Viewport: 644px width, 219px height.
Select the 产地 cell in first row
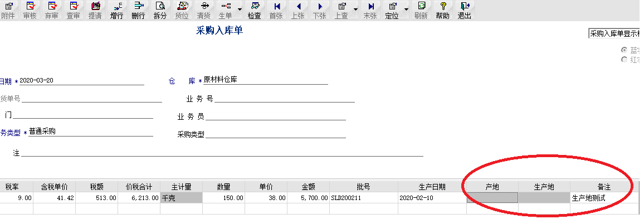(492, 198)
